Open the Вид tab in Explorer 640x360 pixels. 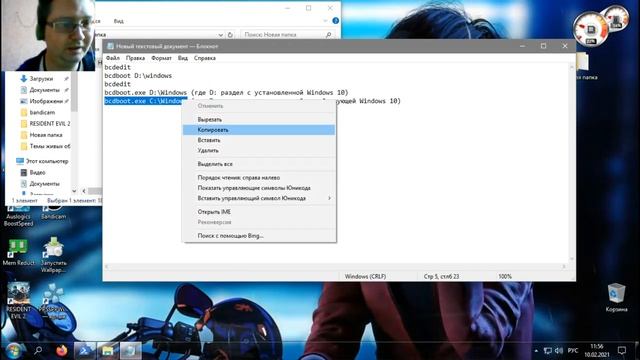click(118, 21)
